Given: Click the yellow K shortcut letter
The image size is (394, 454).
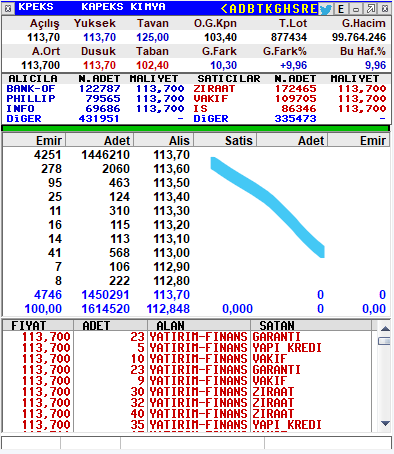Looking at the screenshot, I should (268, 9).
